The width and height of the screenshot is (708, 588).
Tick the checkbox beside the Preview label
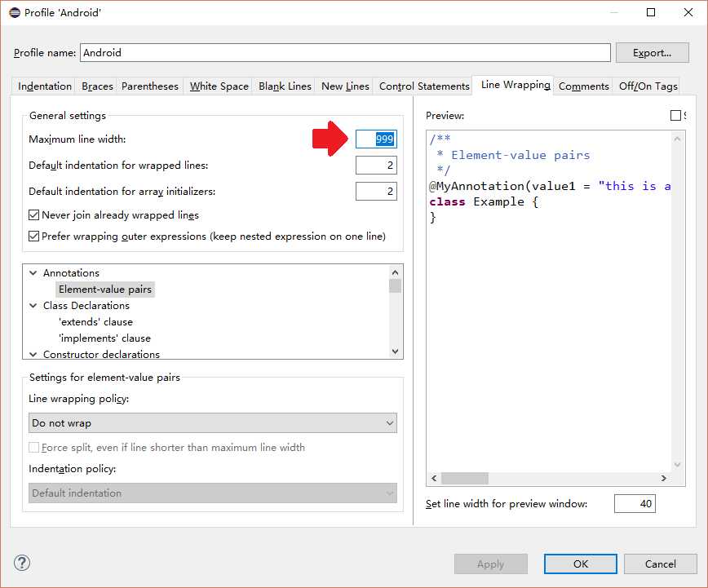[x=675, y=116]
